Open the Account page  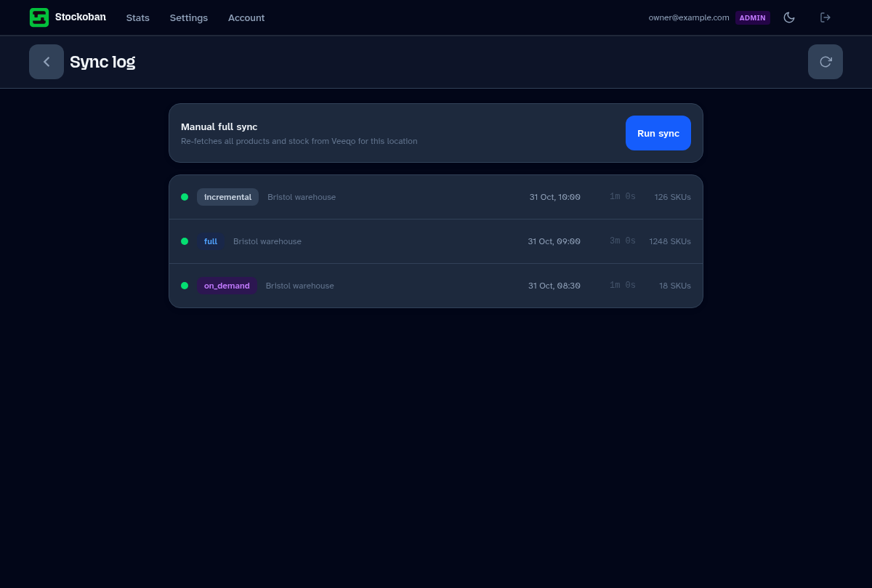[x=246, y=17]
